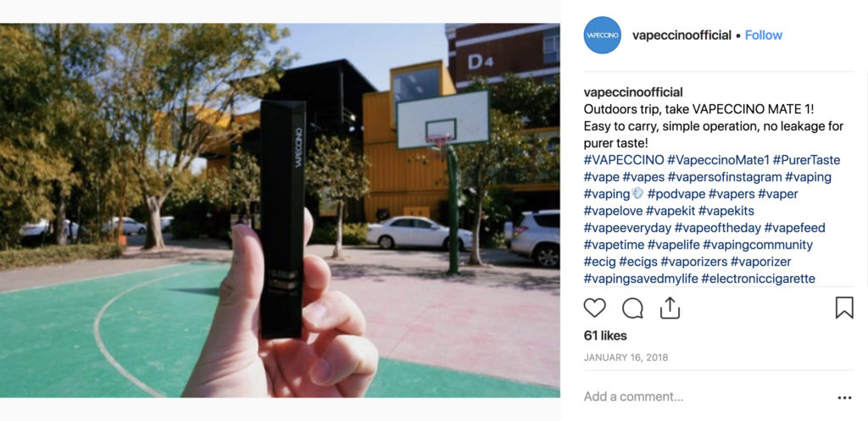Open the #VAPECCINO hashtag

tap(624, 160)
